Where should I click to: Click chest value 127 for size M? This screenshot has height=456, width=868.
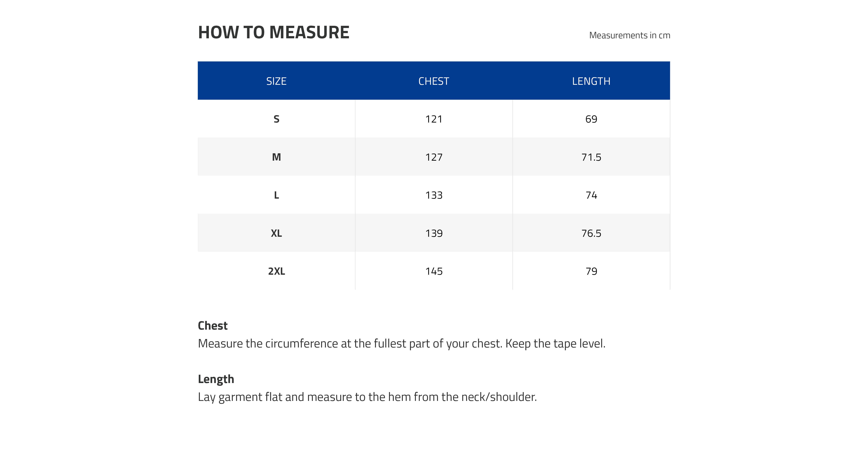click(433, 157)
